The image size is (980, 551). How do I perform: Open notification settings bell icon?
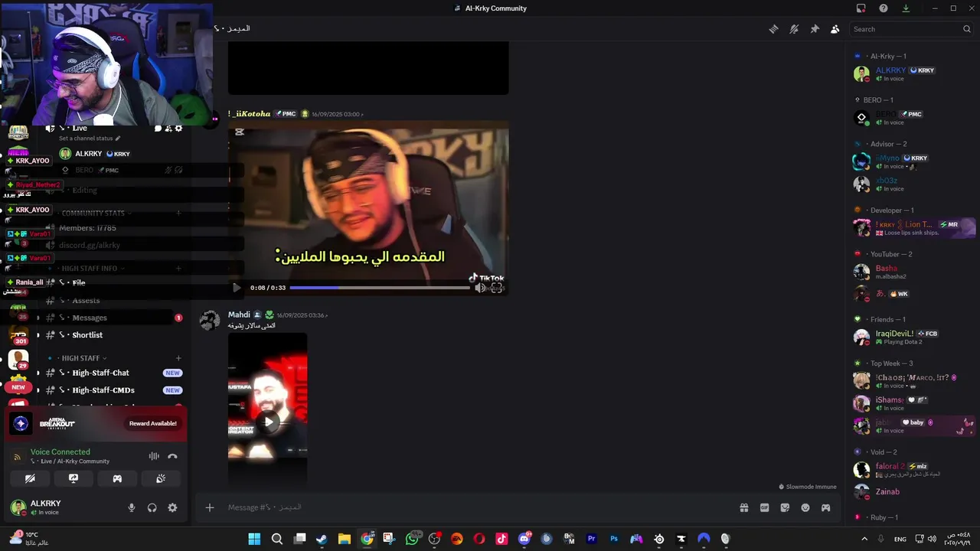794,29
